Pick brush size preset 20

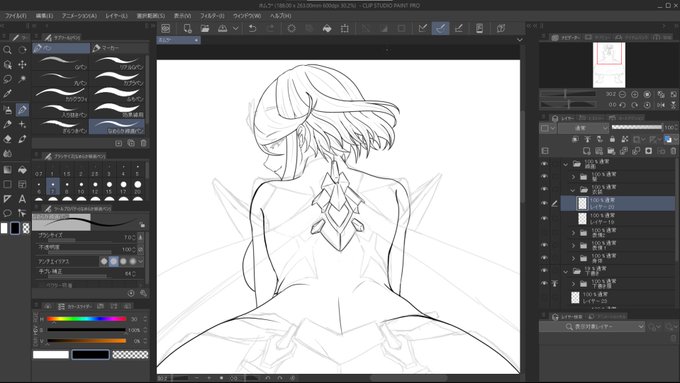coord(137,187)
